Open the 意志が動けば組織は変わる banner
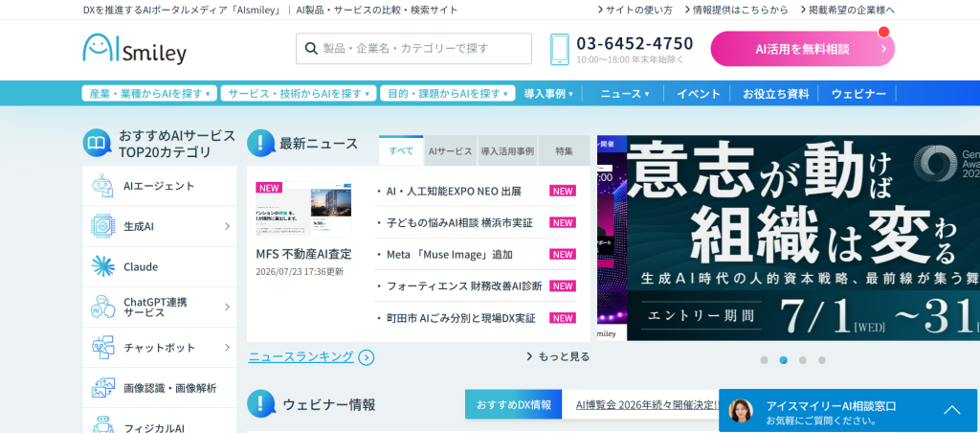 [803, 238]
